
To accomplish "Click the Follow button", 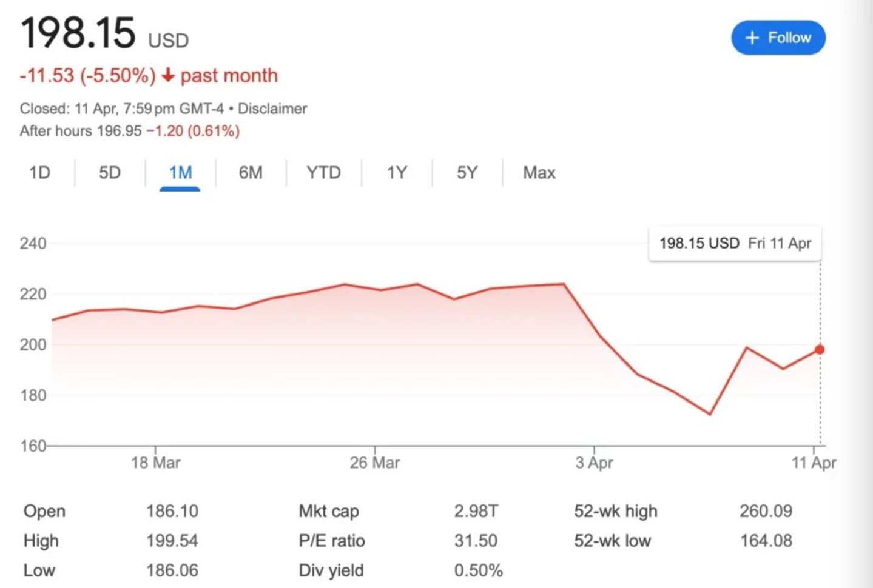I will pyautogui.click(x=778, y=38).
